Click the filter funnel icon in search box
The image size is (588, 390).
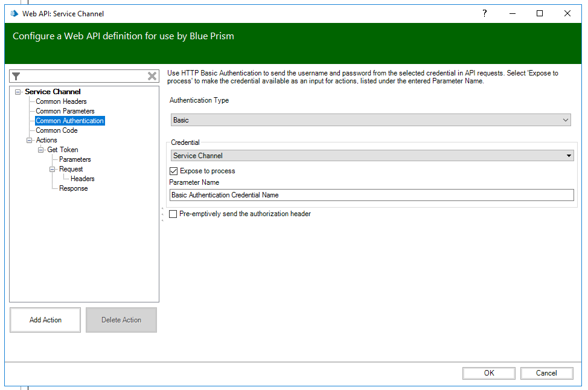[16, 76]
